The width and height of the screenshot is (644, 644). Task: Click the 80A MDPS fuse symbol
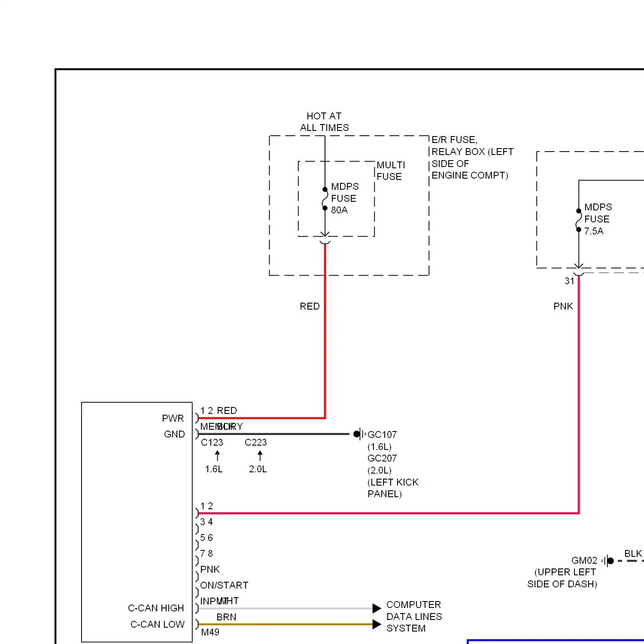point(325,199)
